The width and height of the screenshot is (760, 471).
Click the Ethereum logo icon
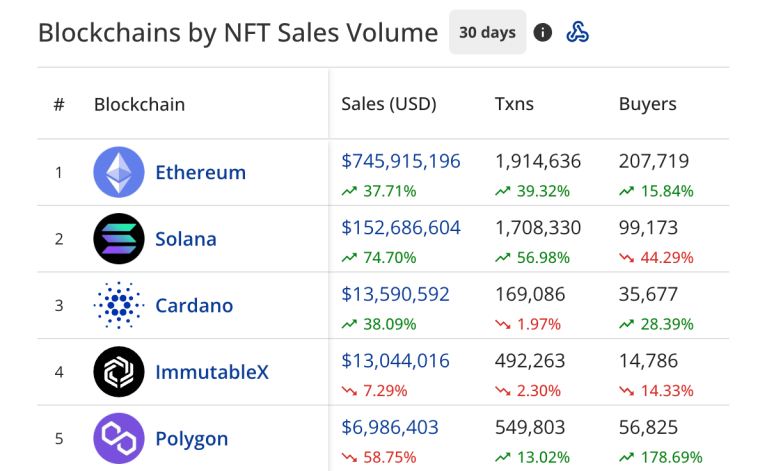119,172
